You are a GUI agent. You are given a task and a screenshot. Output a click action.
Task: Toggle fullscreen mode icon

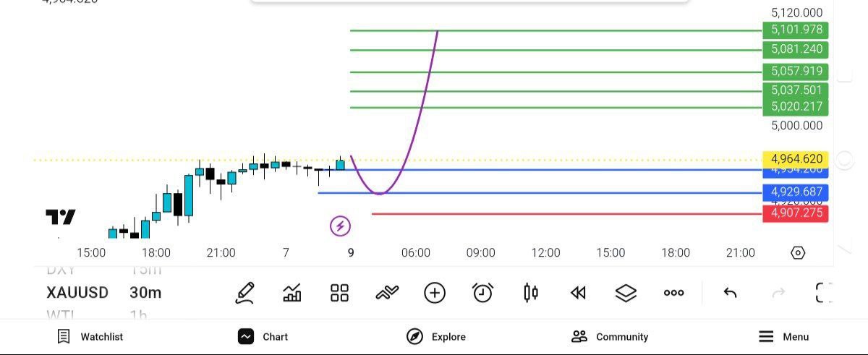pos(824,293)
